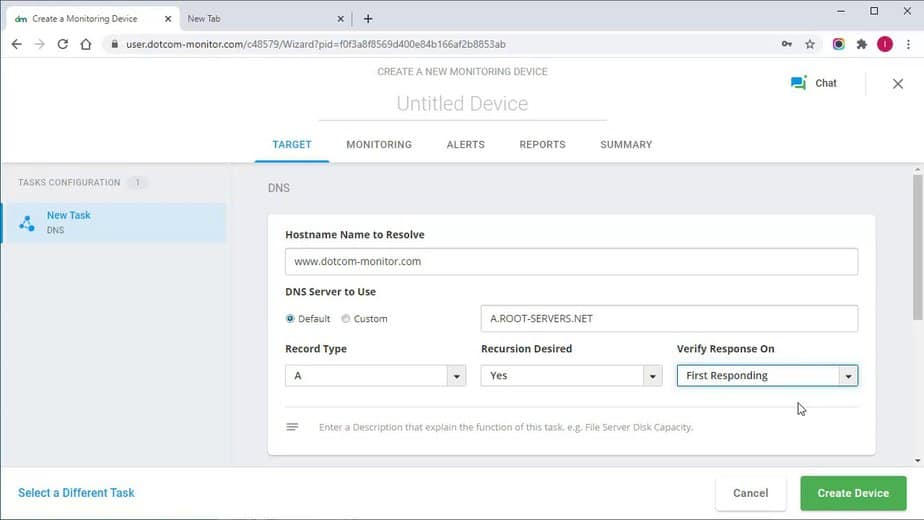Click Select a Different Task link
This screenshot has height=520, width=924.
[76, 493]
